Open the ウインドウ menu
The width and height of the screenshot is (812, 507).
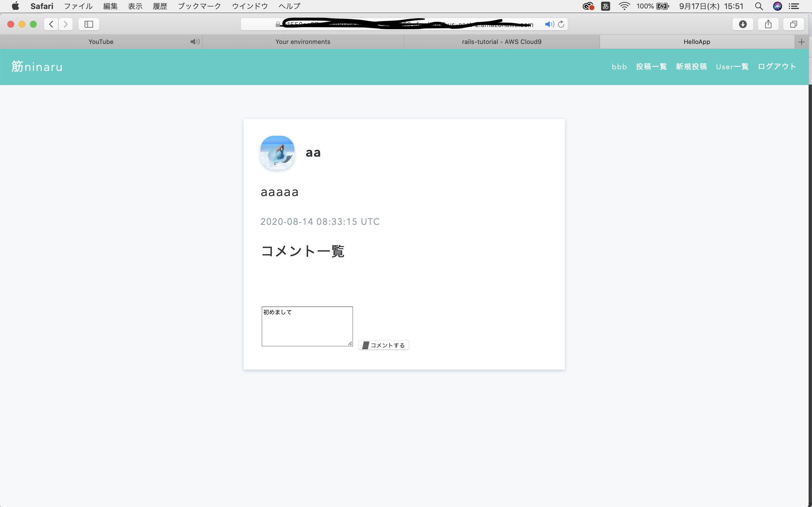coord(249,6)
